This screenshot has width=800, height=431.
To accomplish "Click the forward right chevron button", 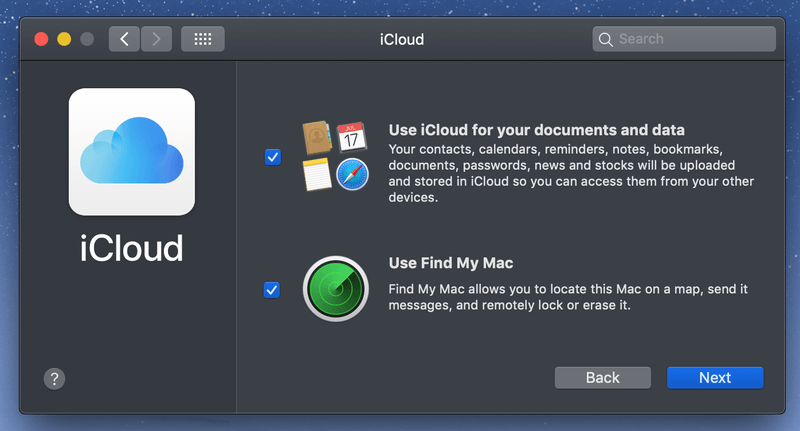I will coord(156,39).
